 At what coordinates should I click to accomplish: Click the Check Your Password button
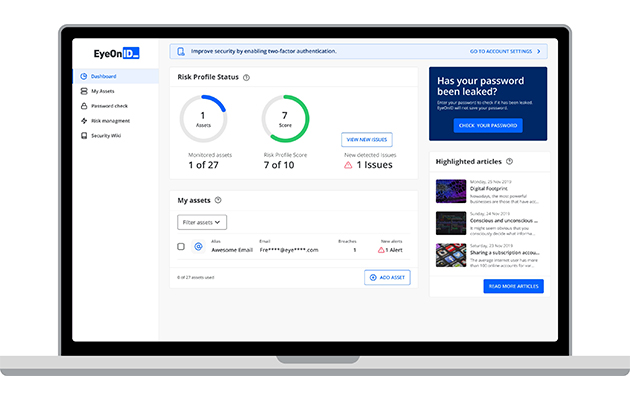488,125
